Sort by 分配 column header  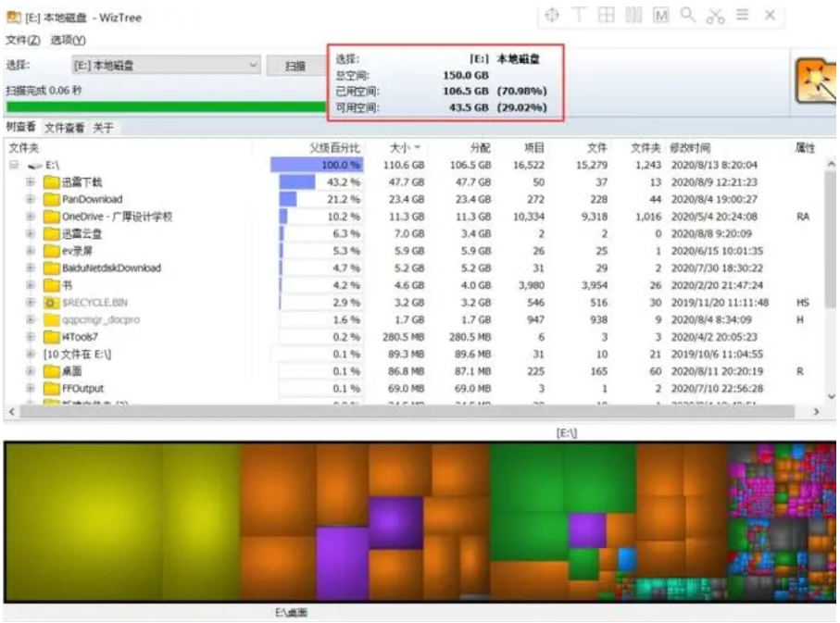point(480,148)
